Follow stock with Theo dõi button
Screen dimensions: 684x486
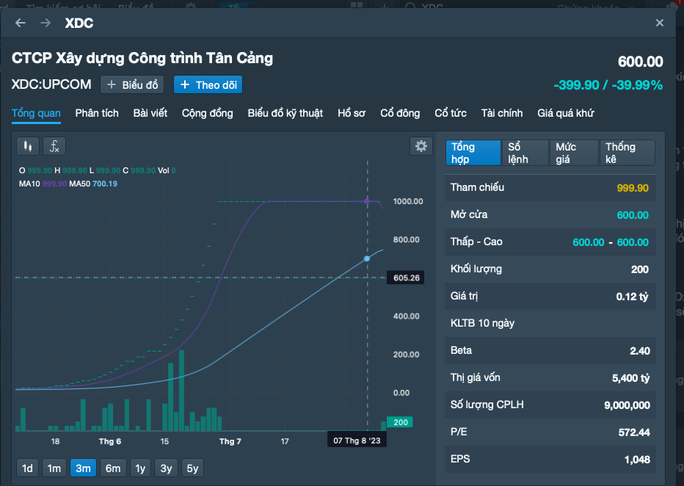(x=207, y=85)
